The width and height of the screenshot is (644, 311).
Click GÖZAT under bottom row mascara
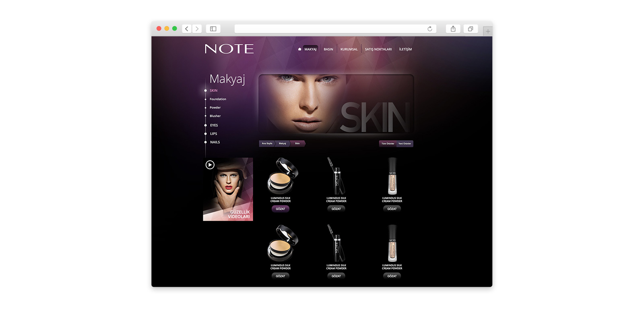pos(336,276)
